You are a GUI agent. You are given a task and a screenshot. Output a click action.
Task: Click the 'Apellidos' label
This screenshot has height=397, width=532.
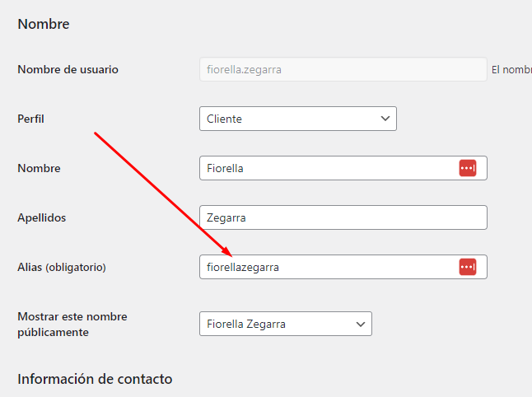coord(41,217)
